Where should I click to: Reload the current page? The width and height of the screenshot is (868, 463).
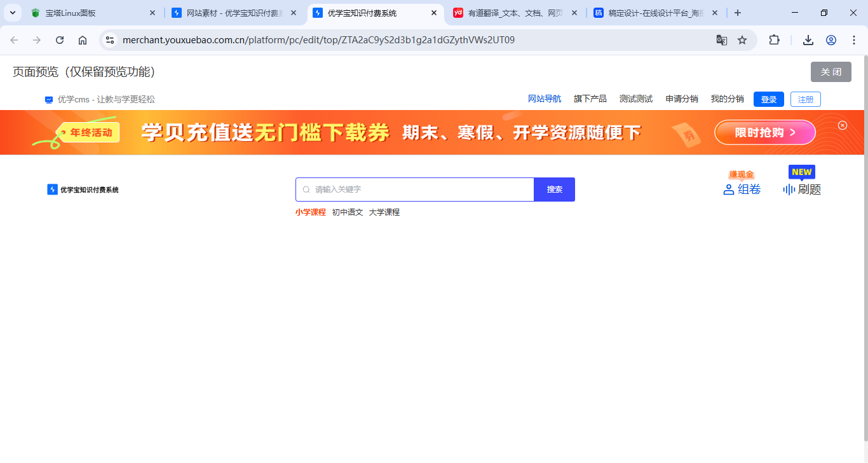[x=60, y=40]
